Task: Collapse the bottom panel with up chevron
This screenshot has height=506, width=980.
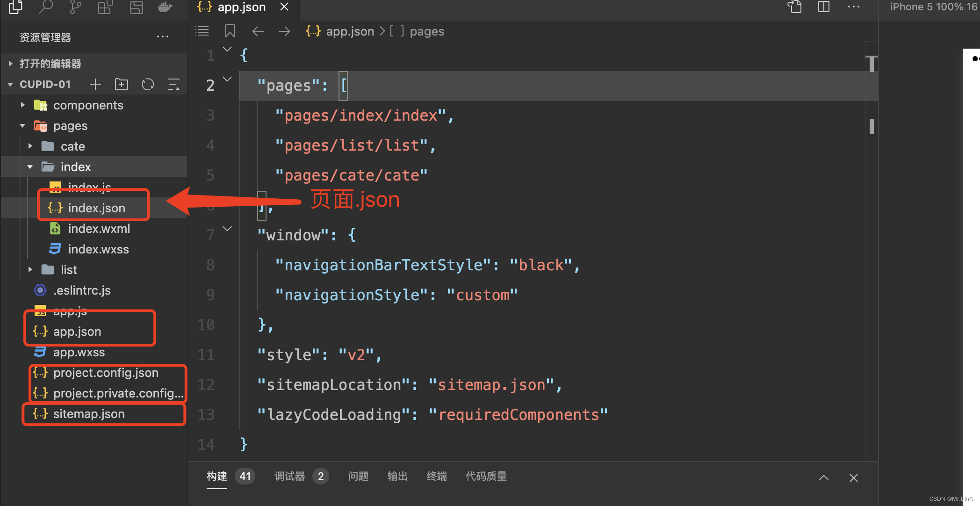Action: click(824, 477)
